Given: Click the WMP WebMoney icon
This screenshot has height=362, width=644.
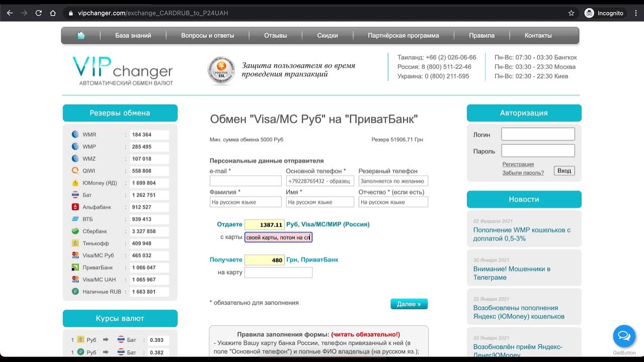Looking at the screenshot, I should coord(75,147).
